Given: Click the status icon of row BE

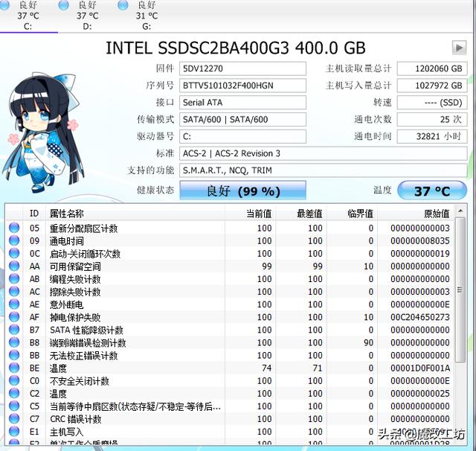Looking at the screenshot, I should [14, 368].
